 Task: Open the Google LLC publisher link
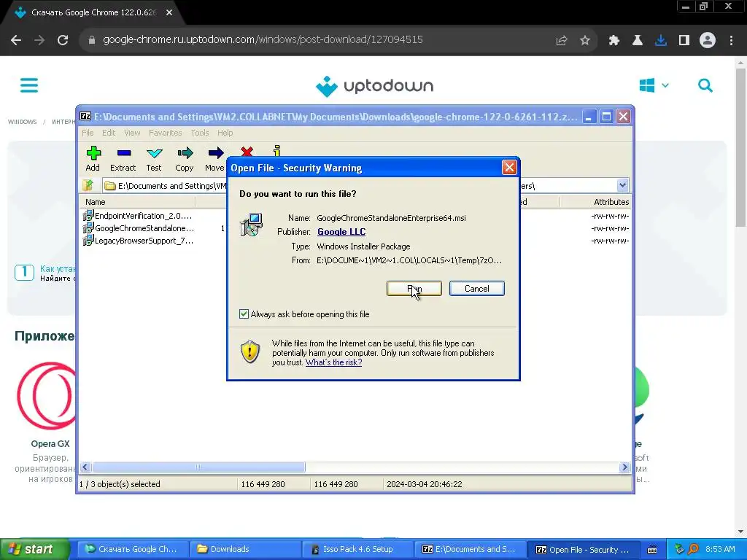[341, 232]
